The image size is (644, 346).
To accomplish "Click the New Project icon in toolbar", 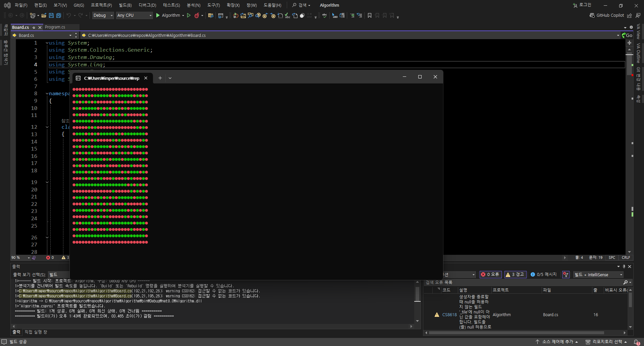I will pyautogui.click(x=33, y=15).
